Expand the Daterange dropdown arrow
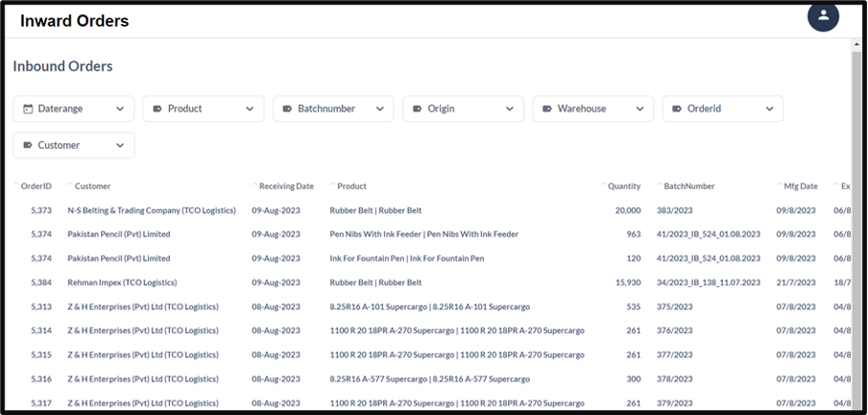Viewport: 868px width, 415px height. (x=120, y=110)
